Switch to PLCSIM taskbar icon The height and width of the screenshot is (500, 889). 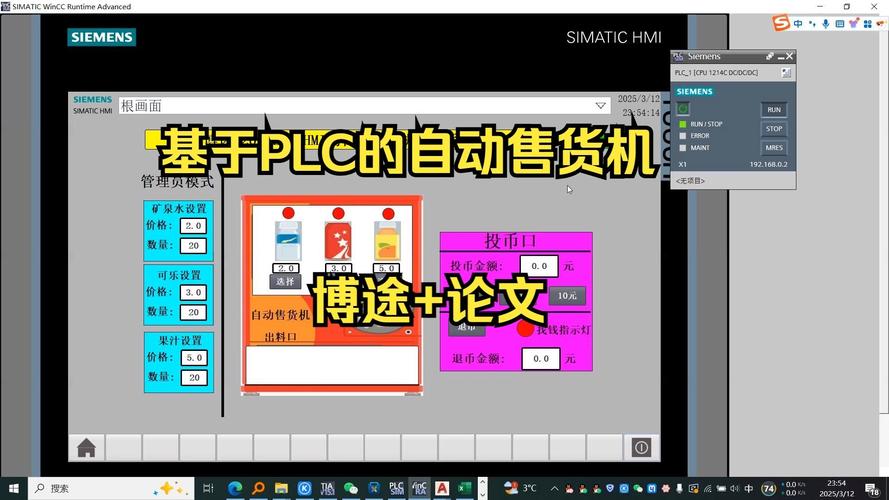coord(396,488)
